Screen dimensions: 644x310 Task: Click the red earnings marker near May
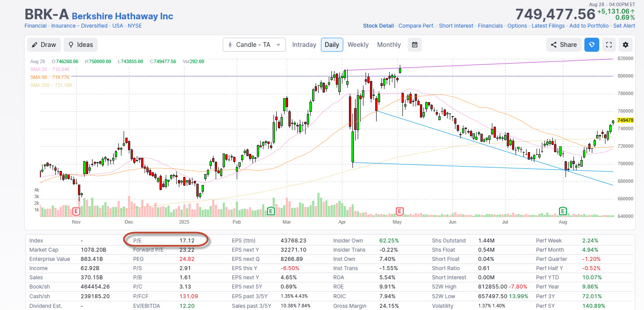(399, 211)
